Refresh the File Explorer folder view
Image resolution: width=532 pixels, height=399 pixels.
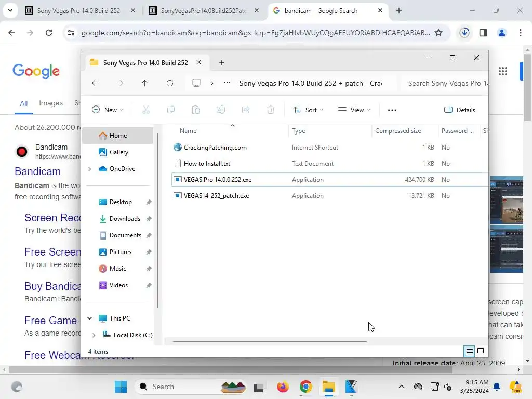pyautogui.click(x=170, y=83)
